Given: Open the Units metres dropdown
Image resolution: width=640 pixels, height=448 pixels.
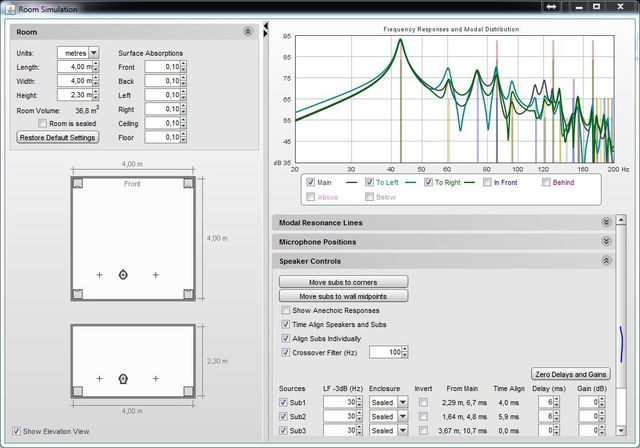Looking at the screenshot, I should click(x=93, y=53).
